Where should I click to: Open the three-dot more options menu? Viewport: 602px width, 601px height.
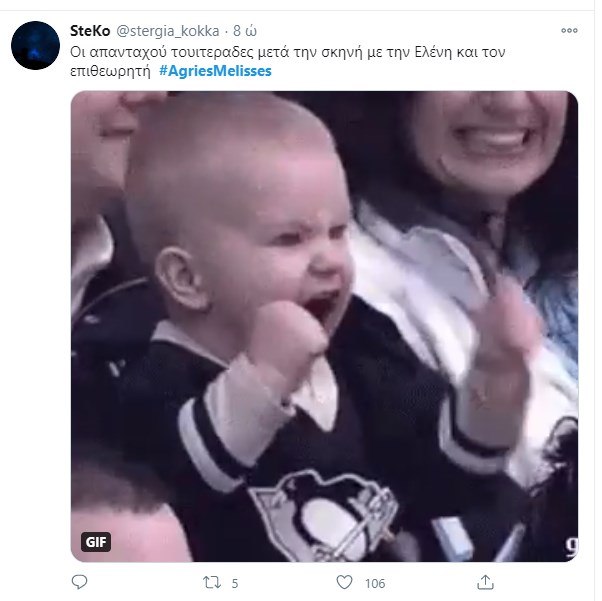(x=569, y=30)
